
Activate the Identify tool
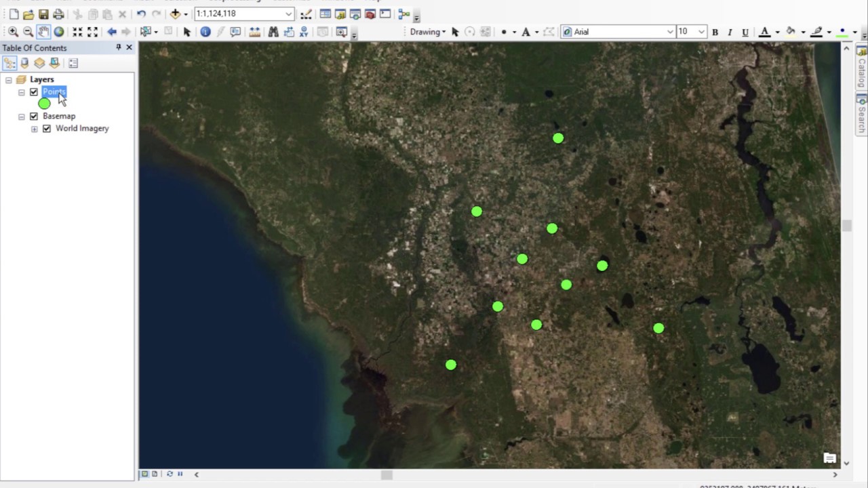click(205, 32)
